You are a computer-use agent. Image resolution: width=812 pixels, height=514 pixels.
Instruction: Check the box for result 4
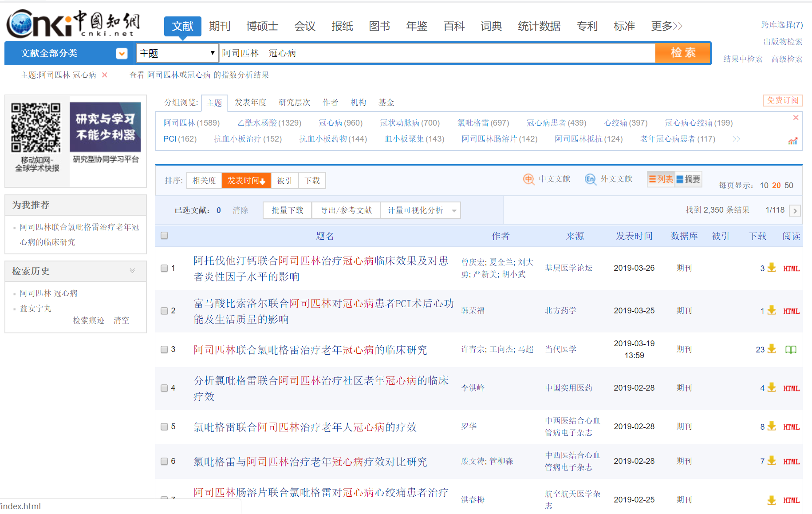point(164,388)
